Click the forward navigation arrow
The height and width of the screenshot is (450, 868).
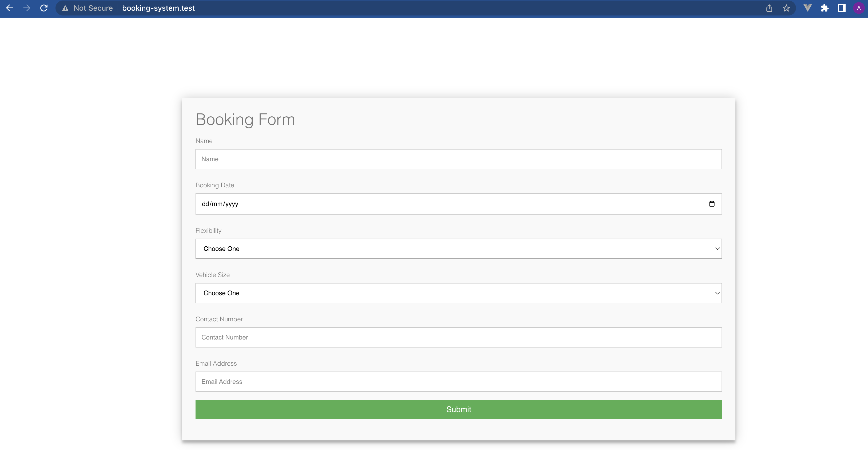pyautogui.click(x=27, y=8)
